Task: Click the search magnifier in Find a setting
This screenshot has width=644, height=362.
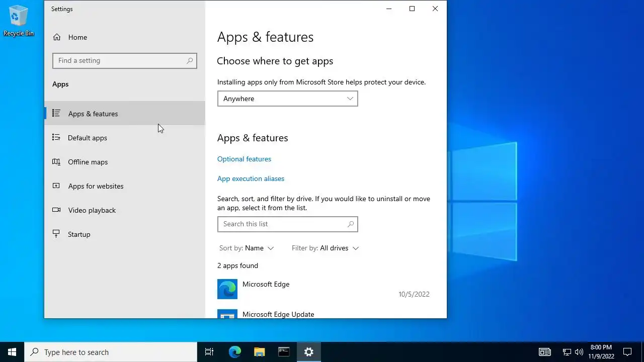Action: coord(190,61)
